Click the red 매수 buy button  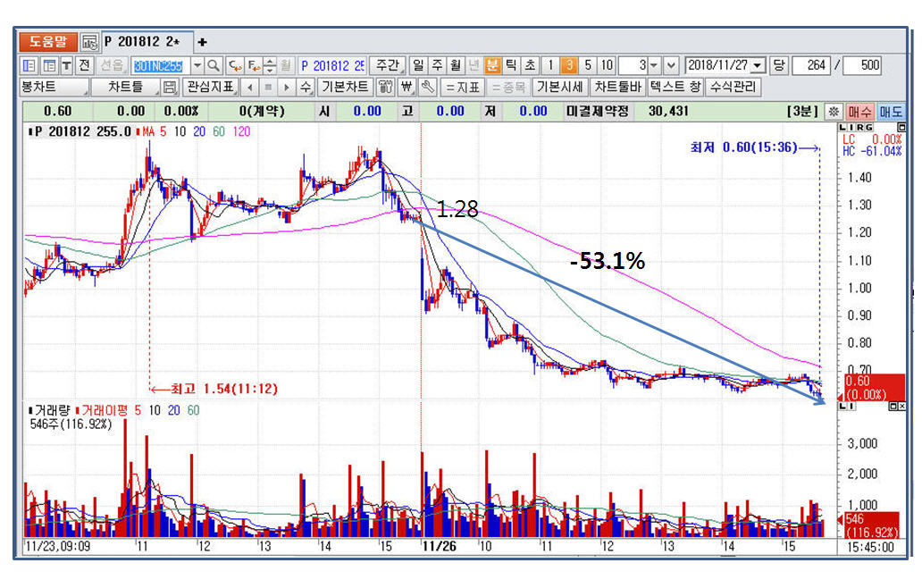tap(859, 112)
